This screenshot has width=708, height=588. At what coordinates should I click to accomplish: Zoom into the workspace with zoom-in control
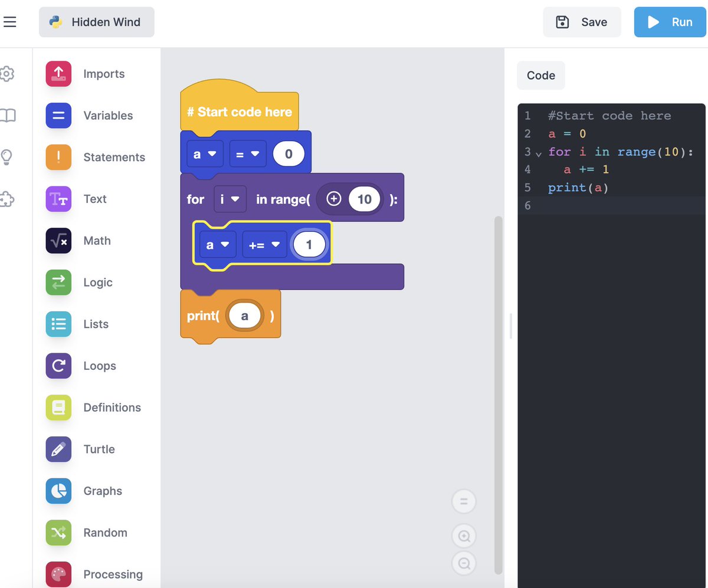pos(464,536)
